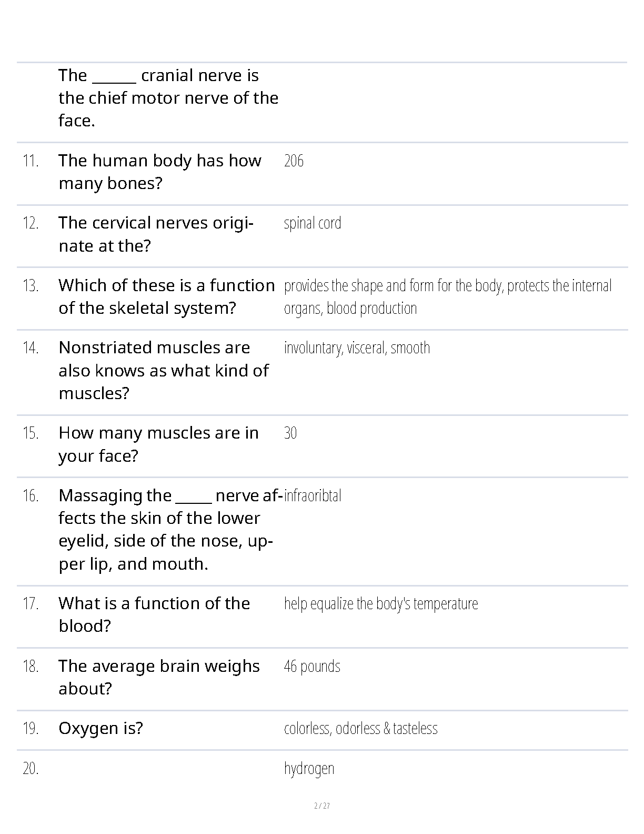Select answer about equalizing body's temperature
Viewport: 644px width, 834px height.
(x=381, y=603)
